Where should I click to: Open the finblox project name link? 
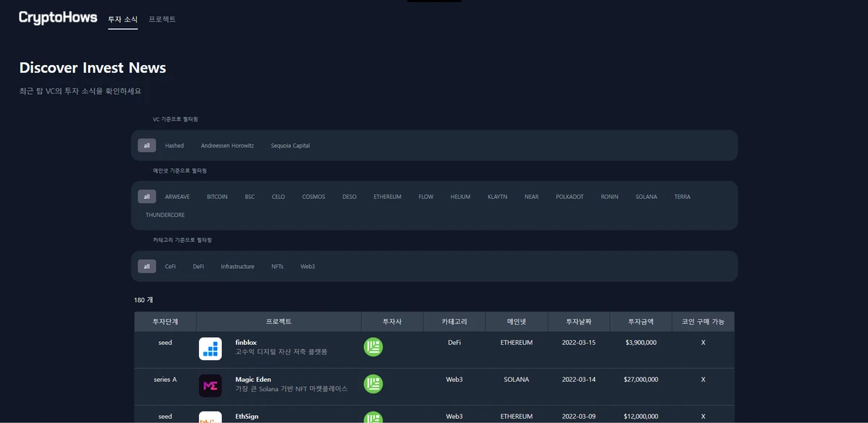pos(246,342)
